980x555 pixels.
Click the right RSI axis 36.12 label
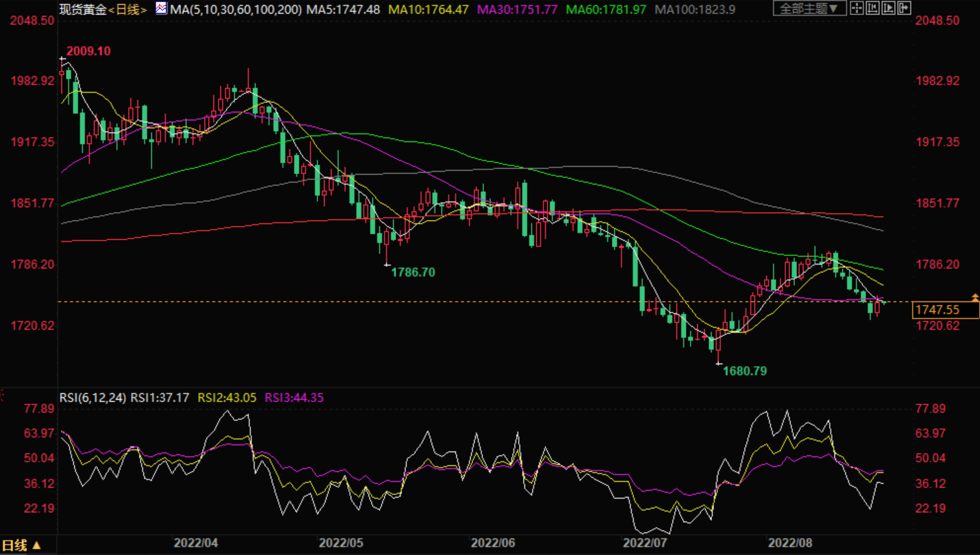[x=931, y=483]
